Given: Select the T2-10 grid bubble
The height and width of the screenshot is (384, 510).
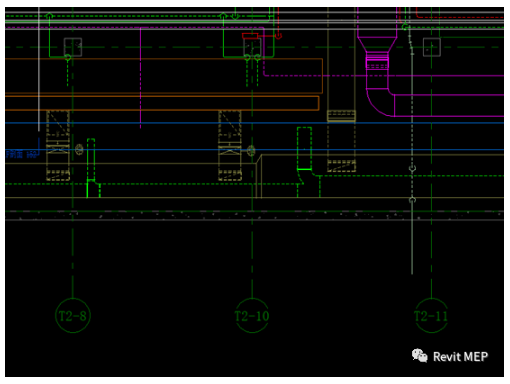Looking at the screenshot, I should (252, 315).
